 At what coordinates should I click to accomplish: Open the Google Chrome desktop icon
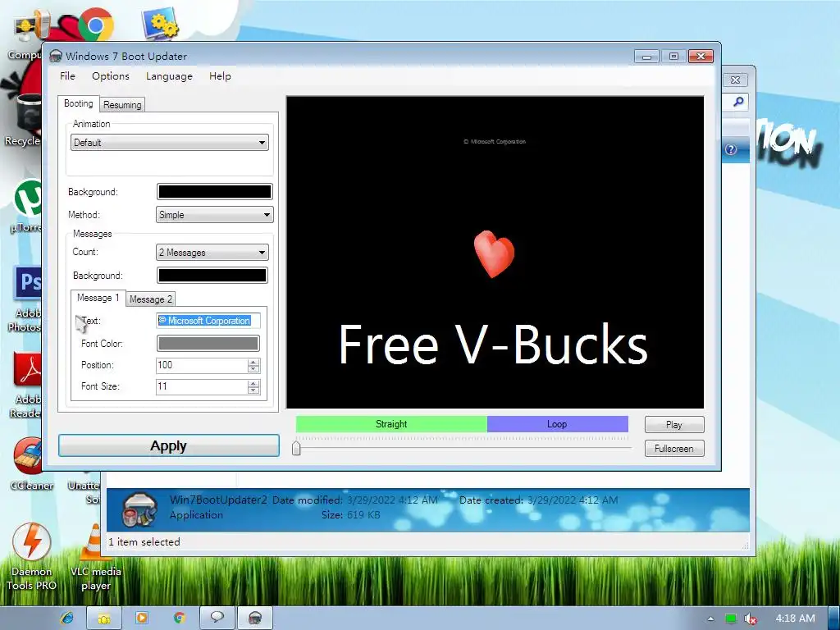pos(95,25)
